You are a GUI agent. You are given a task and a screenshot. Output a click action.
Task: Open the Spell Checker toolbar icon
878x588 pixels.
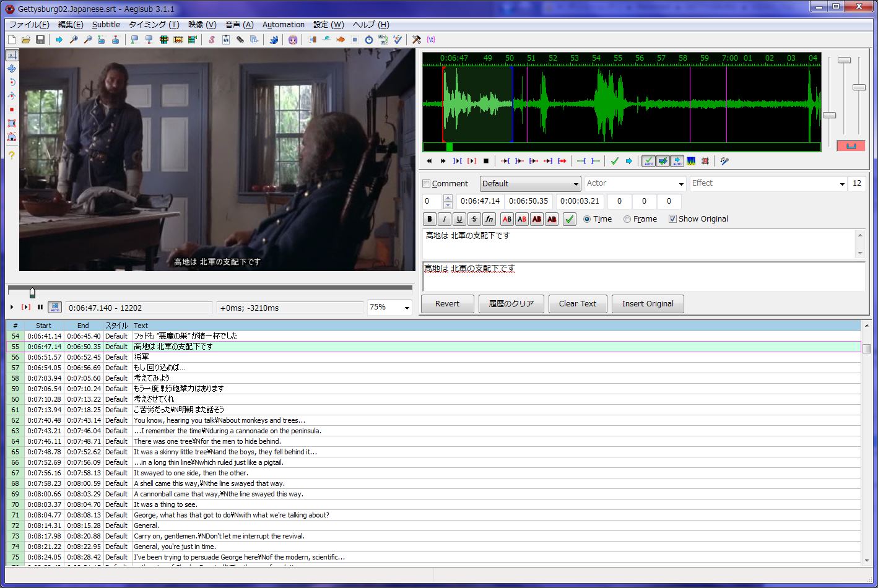tap(398, 40)
